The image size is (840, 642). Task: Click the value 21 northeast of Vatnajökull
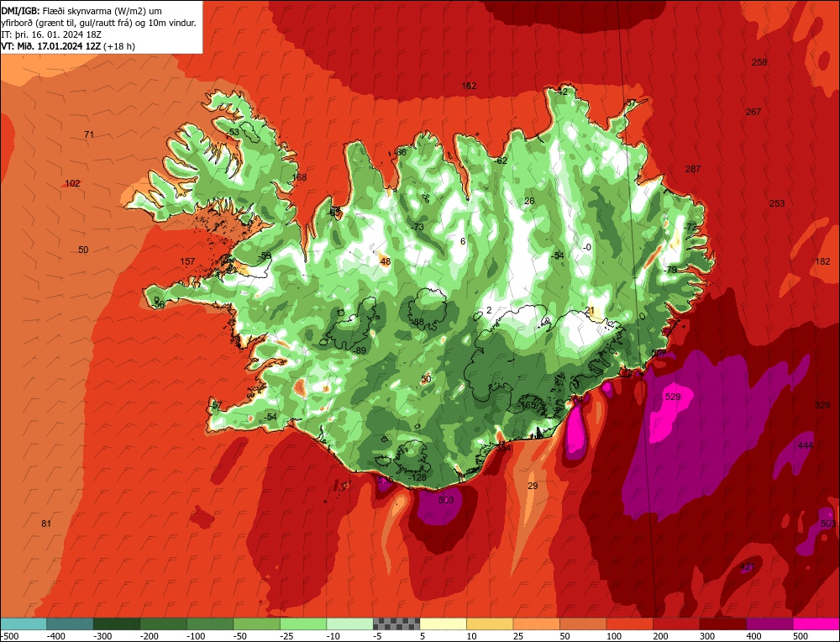[x=590, y=310]
